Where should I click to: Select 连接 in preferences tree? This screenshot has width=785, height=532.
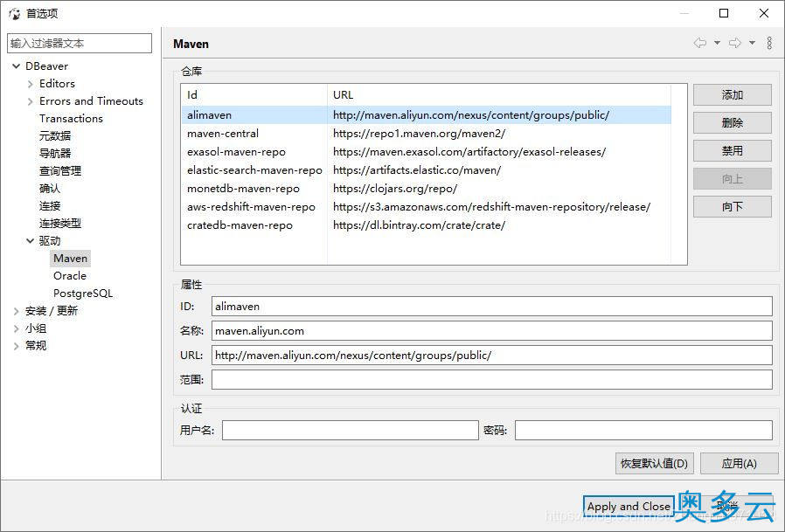(50, 205)
